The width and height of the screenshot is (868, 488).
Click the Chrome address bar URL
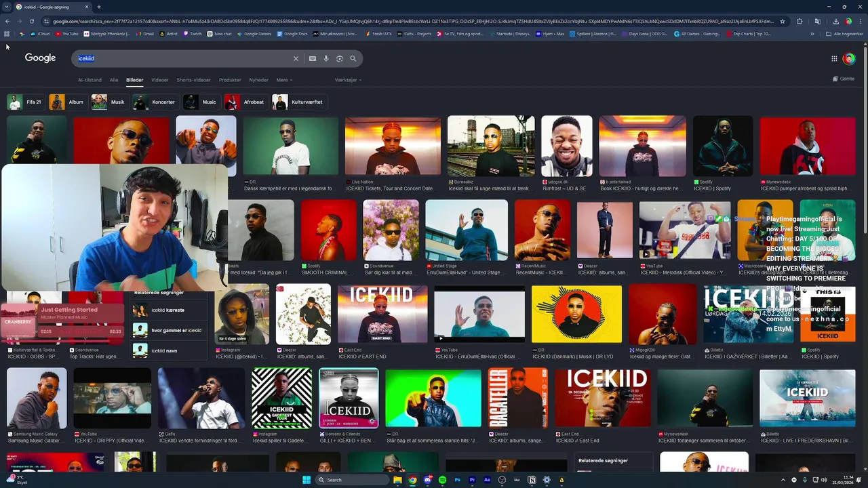pyautogui.click(x=414, y=21)
